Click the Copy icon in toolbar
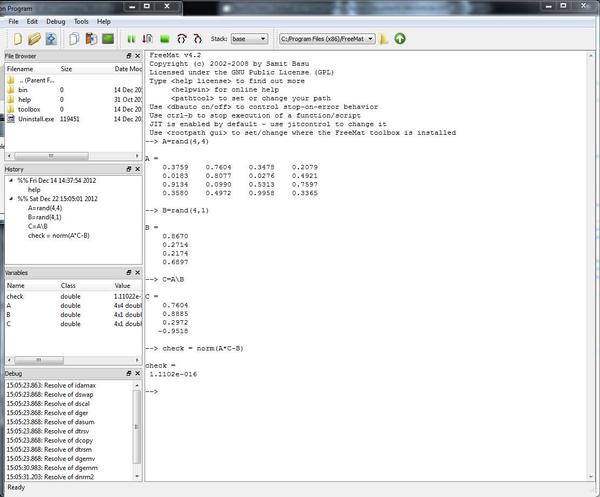 click(x=74, y=39)
